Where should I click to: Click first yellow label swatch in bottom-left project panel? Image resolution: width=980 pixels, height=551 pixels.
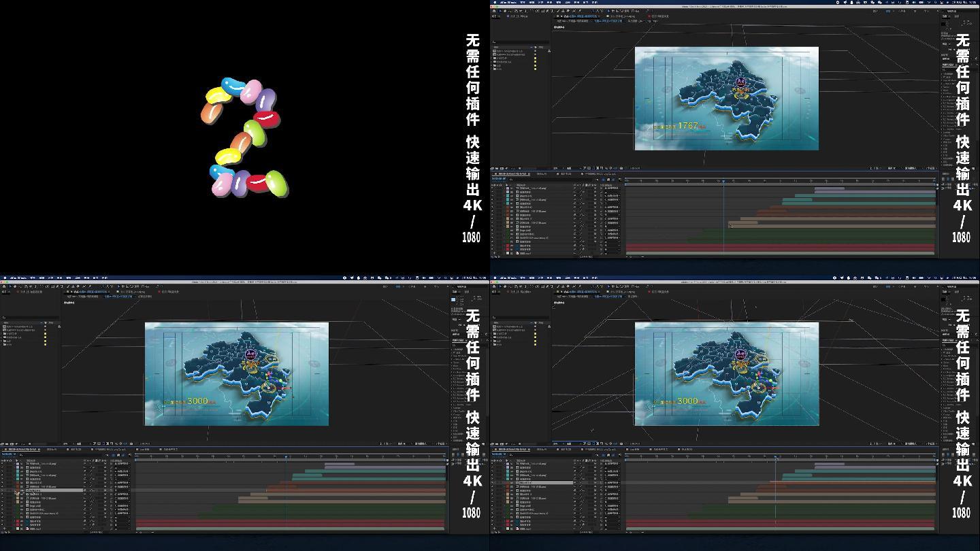[x=45, y=333]
